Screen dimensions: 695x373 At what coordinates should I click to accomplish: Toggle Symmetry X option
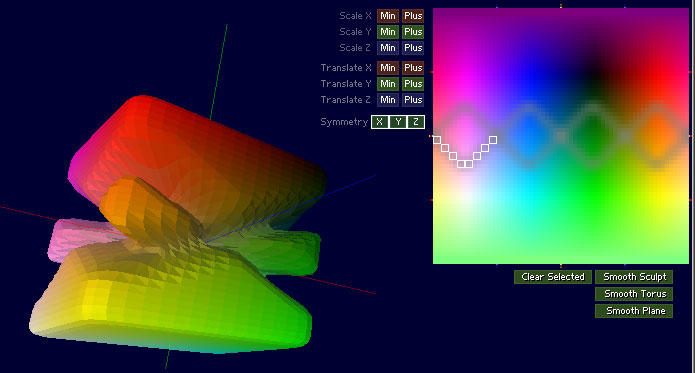(x=380, y=122)
